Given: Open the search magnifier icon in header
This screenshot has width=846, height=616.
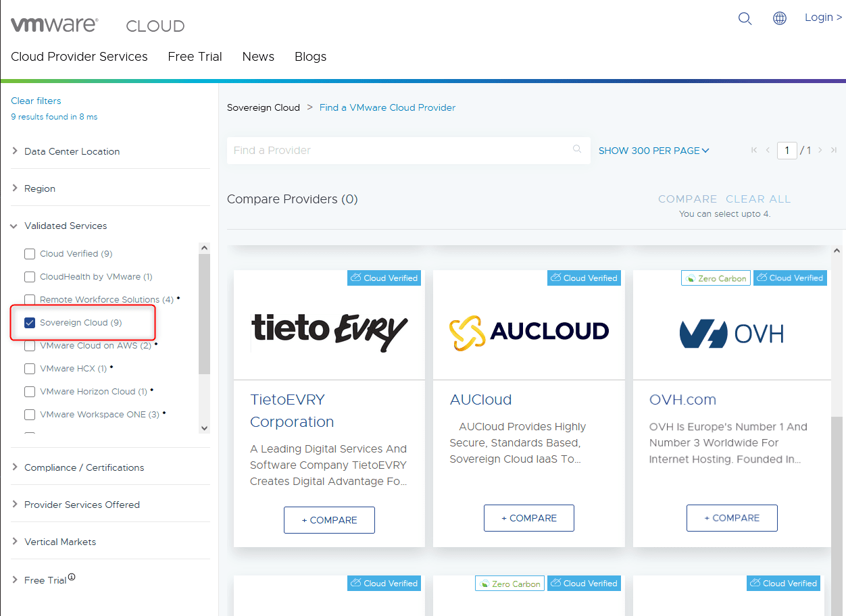Looking at the screenshot, I should point(745,19).
